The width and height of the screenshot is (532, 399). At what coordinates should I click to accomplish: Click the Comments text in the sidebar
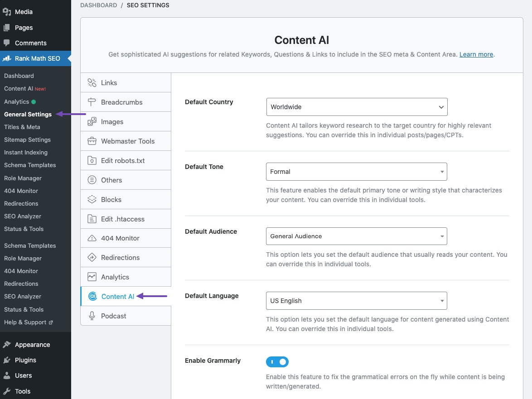coord(30,43)
